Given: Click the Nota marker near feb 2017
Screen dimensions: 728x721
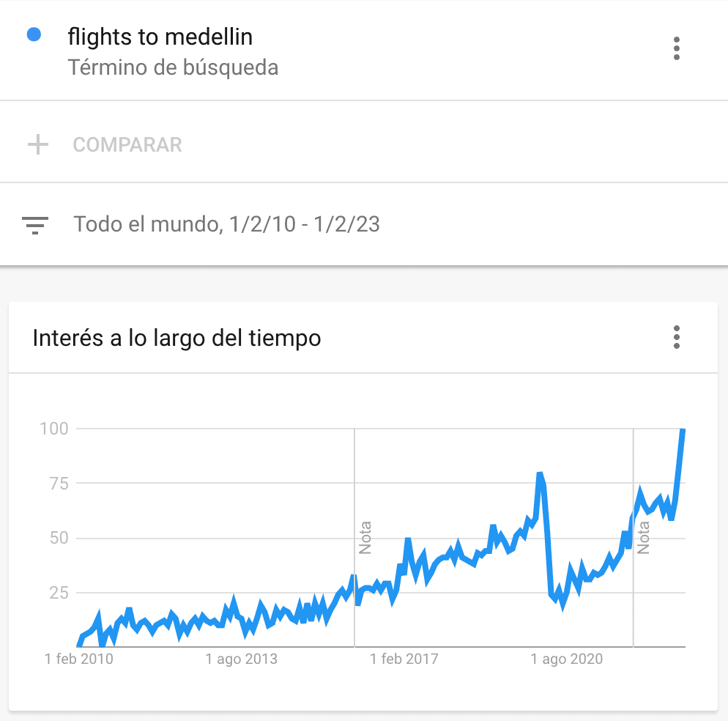Looking at the screenshot, I should (365, 538).
